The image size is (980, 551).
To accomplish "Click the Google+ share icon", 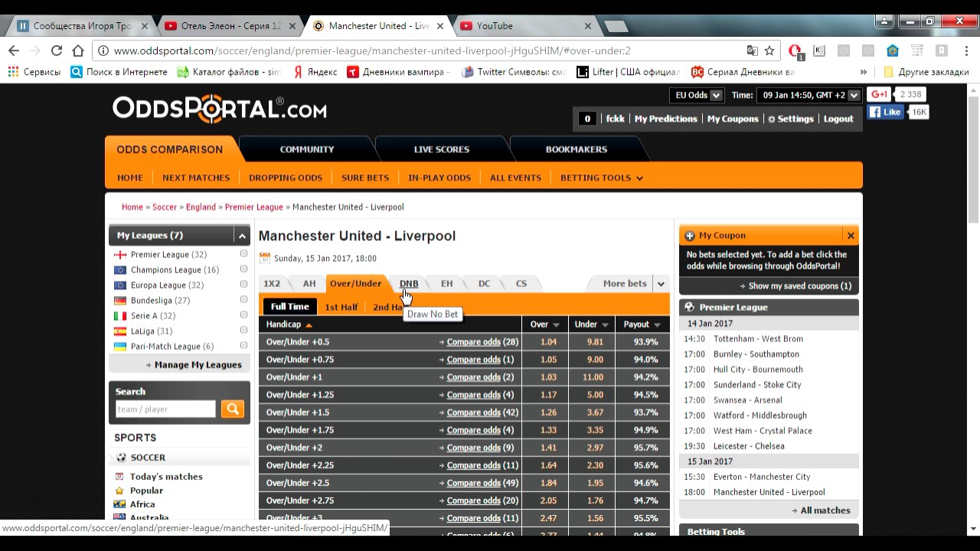I will pos(879,94).
